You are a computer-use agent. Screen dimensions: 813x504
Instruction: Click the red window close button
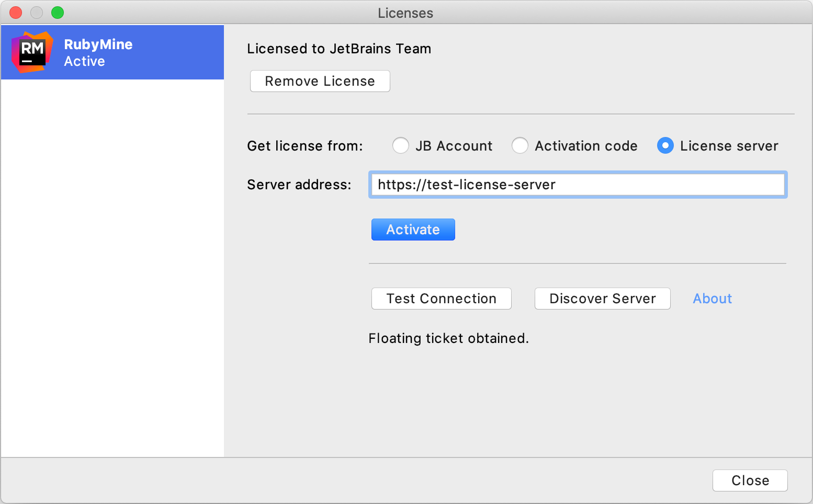click(16, 13)
